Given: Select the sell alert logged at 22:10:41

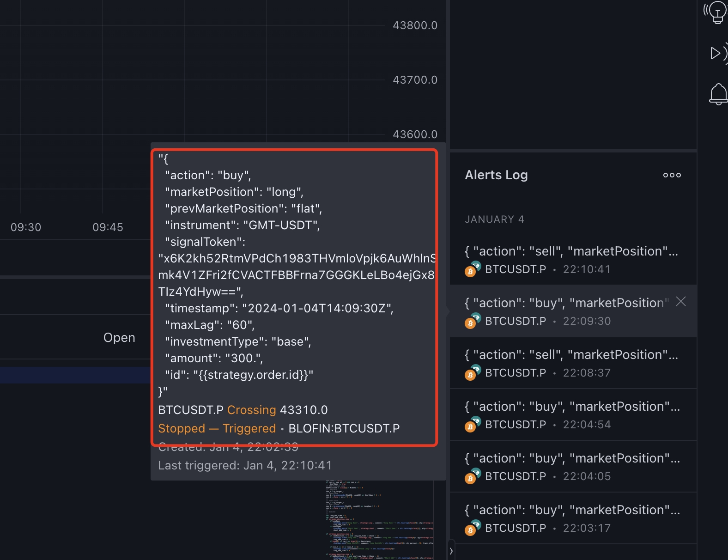Looking at the screenshot, I should tap(573, 259).
